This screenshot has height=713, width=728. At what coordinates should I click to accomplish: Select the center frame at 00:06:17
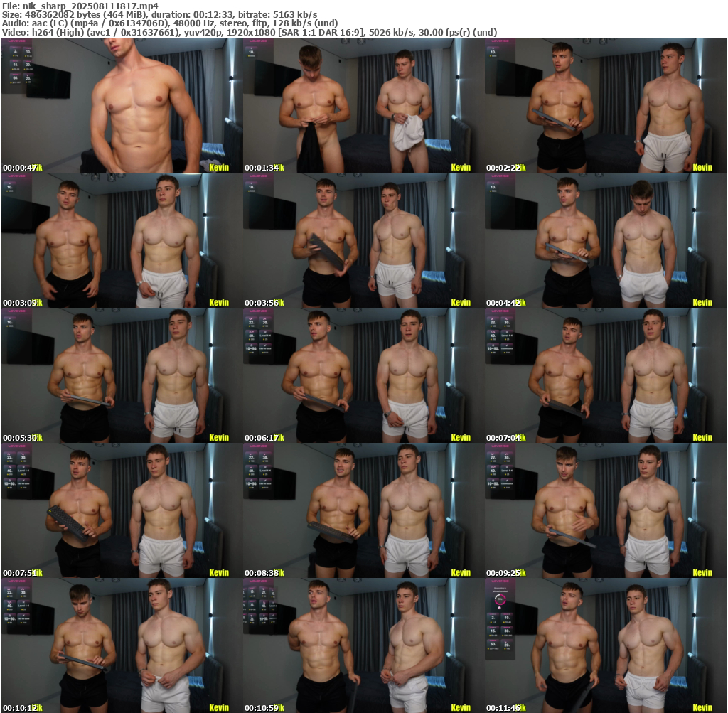363,375
